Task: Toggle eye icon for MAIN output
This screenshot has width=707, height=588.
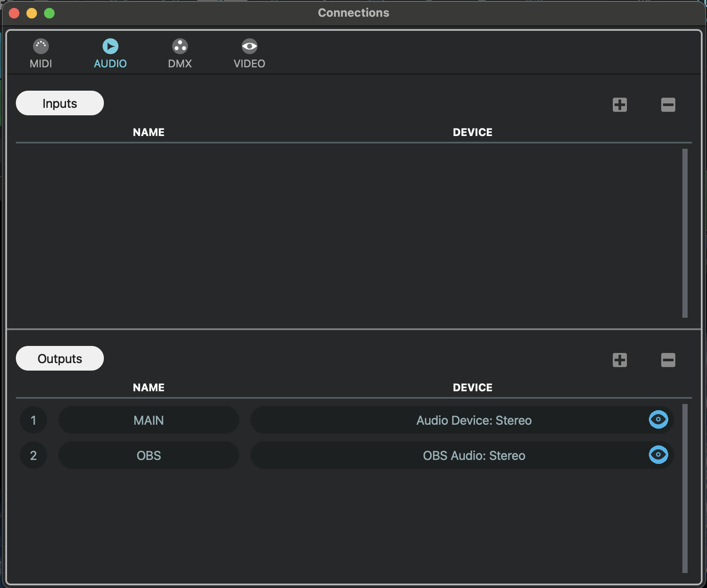Action: point(658,419)
